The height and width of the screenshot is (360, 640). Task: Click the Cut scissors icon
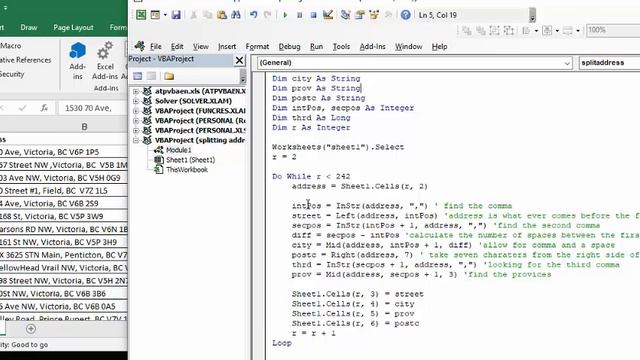pos(193,15)
